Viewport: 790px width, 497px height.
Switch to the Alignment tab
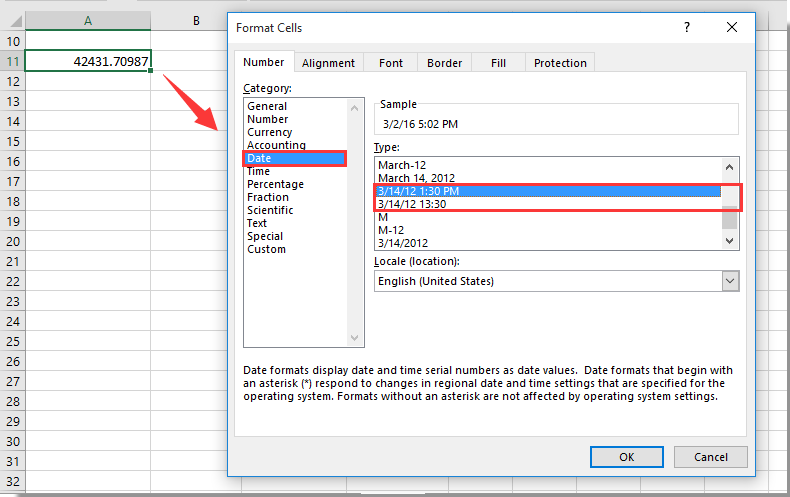328,63
